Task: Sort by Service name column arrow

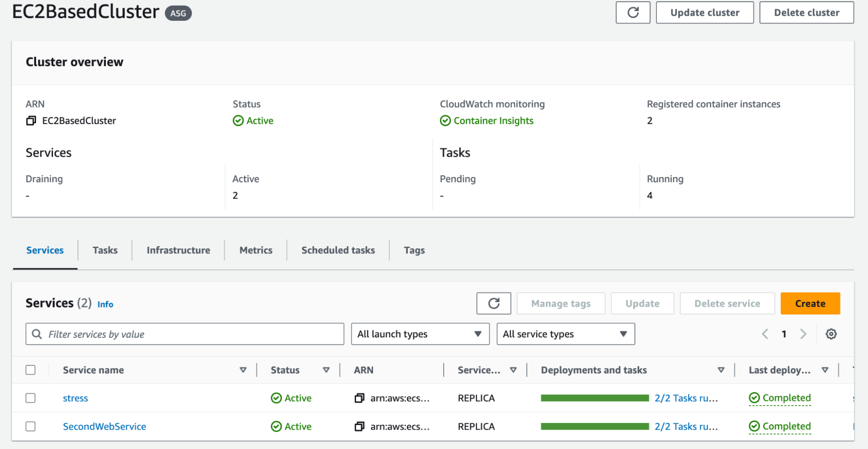Action: tap(243, 370)
